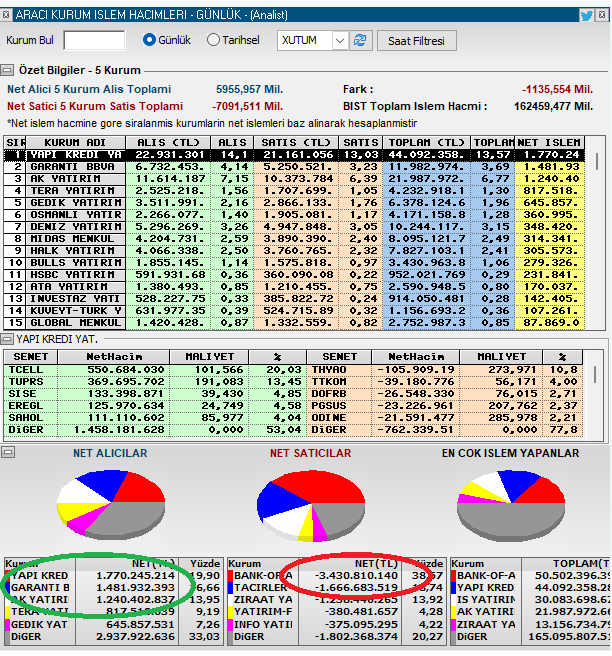This screenshot has width=612, height=656.
Task: Select the TERA YATIRIM row
Action: point(294,191)
